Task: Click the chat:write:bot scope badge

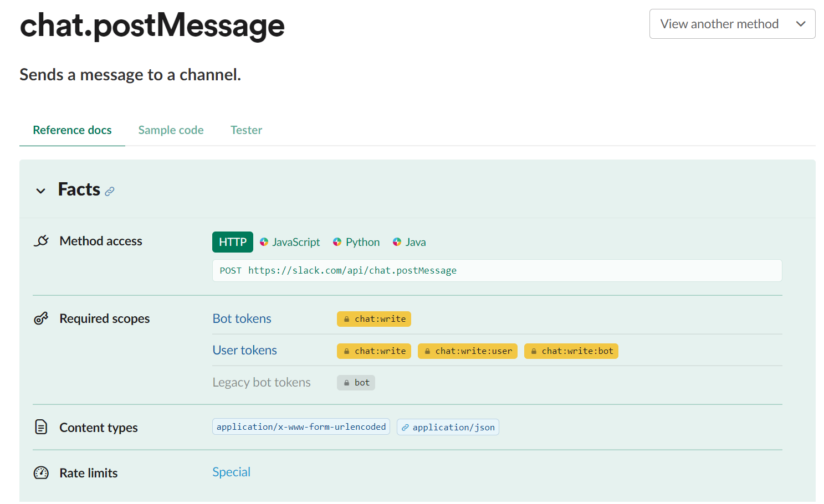Action: click(571, 351)
